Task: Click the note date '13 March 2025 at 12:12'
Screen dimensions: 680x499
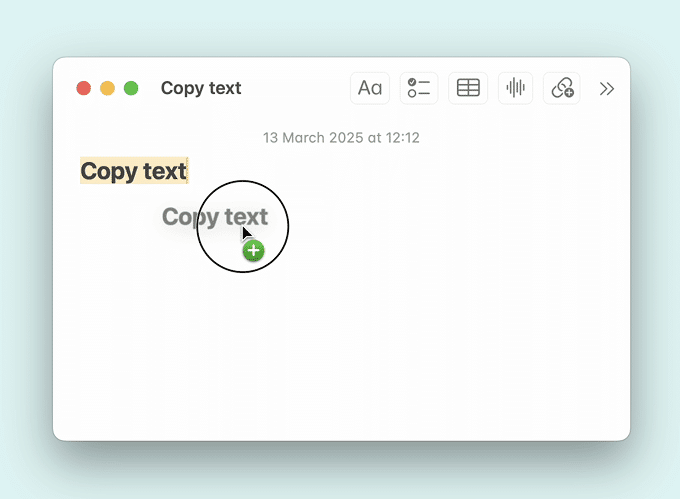Action: (x=341, y=138)
